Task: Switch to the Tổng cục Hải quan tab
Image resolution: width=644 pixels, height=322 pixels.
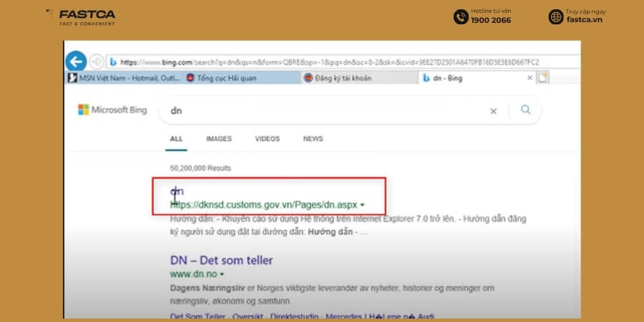Action: click(x=242, y=77)
